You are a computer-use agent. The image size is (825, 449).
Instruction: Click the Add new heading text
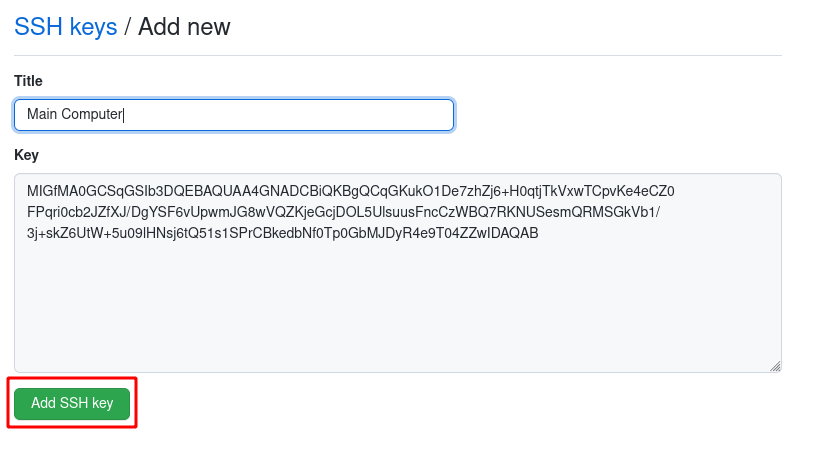click(184, 26)
